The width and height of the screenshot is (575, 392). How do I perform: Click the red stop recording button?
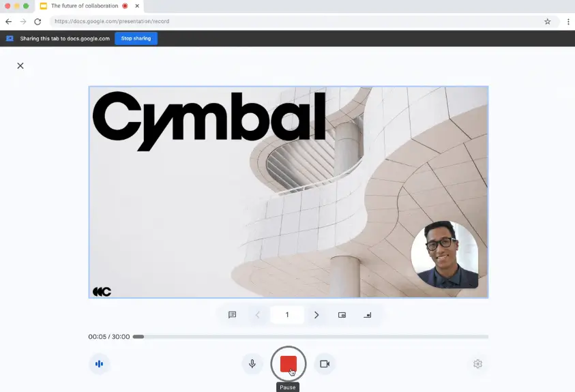[289, 364]
